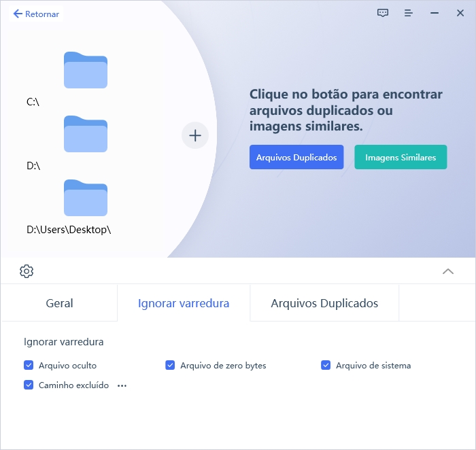Viewport: 476px width, 450px height.
Task: Select the D:\Users\Desktop\ folder icon
Action: [86, 198]
